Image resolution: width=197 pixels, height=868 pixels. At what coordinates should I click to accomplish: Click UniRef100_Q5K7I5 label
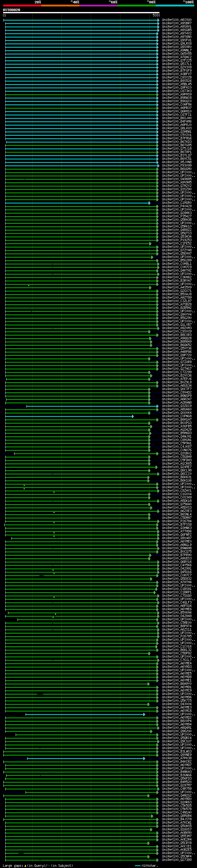click(x=176, y=700)
